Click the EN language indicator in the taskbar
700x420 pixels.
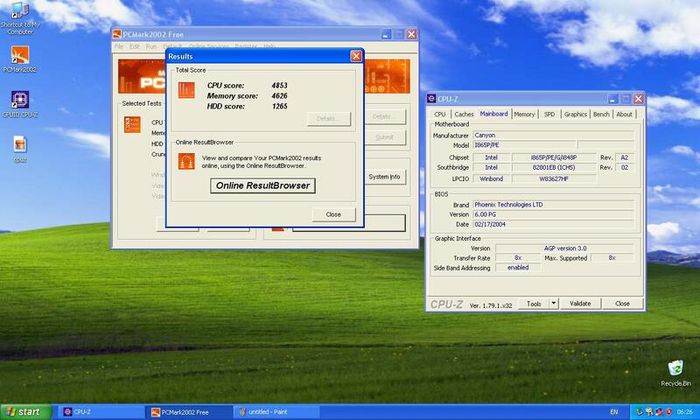(x=614, y=412)
